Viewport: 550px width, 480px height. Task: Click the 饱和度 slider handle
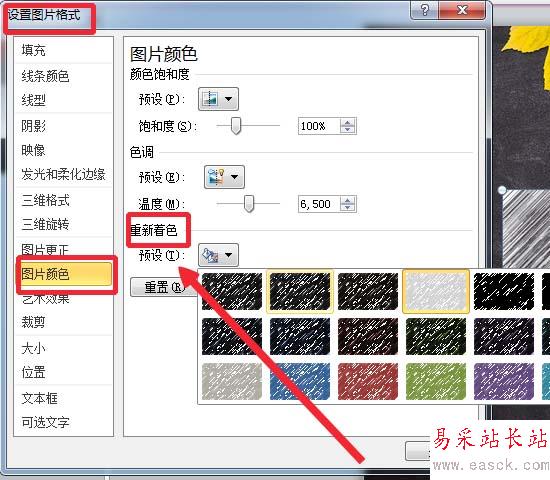coord(236,126)
